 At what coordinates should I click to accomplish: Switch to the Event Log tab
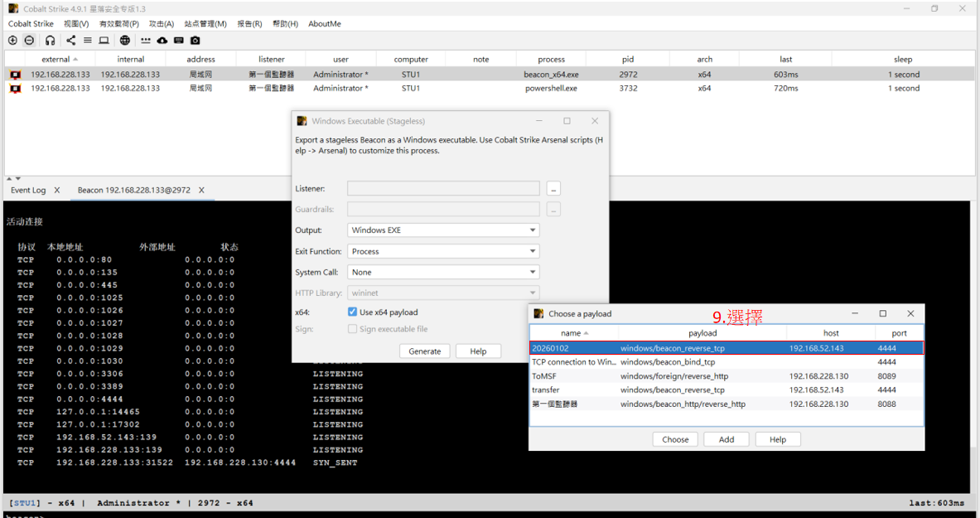[x=28, y=190]
